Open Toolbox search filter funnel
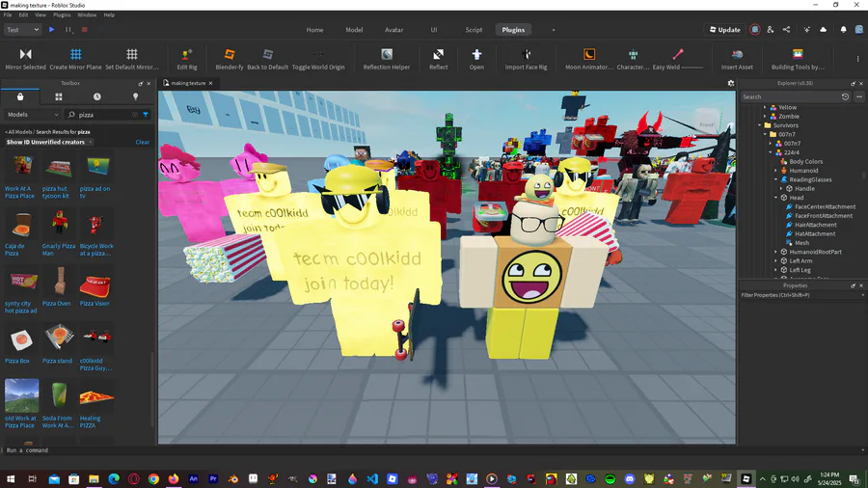 [x=146, y=115]
